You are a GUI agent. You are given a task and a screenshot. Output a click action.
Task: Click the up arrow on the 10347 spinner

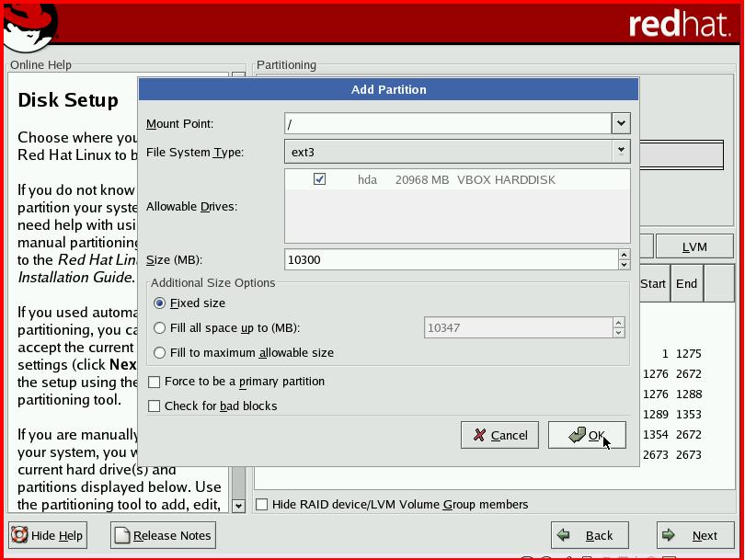coord(618,323)
